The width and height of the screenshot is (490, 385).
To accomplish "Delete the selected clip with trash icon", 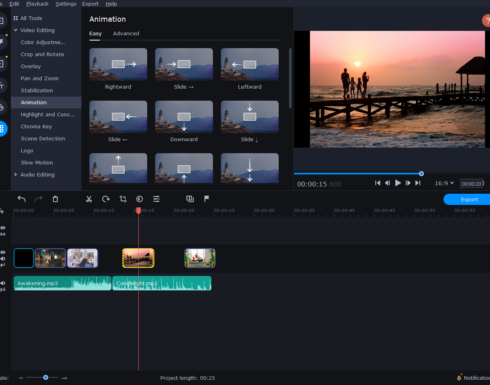I will [x=55, y=199].
